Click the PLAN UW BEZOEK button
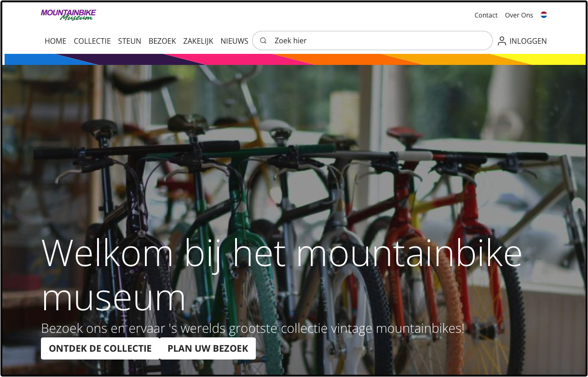 (x=208, y=348)
